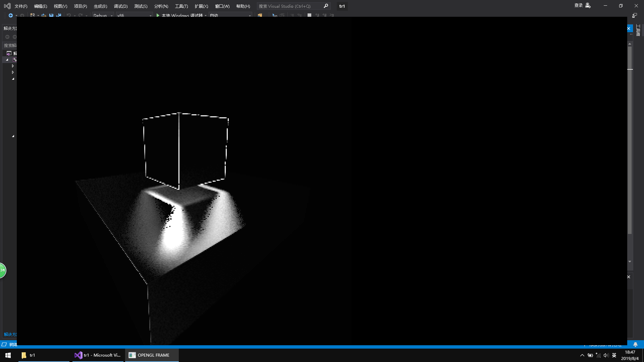Open the Windows Start menu
The width and height of the screenshot is (644, 362).
(8, 355)
